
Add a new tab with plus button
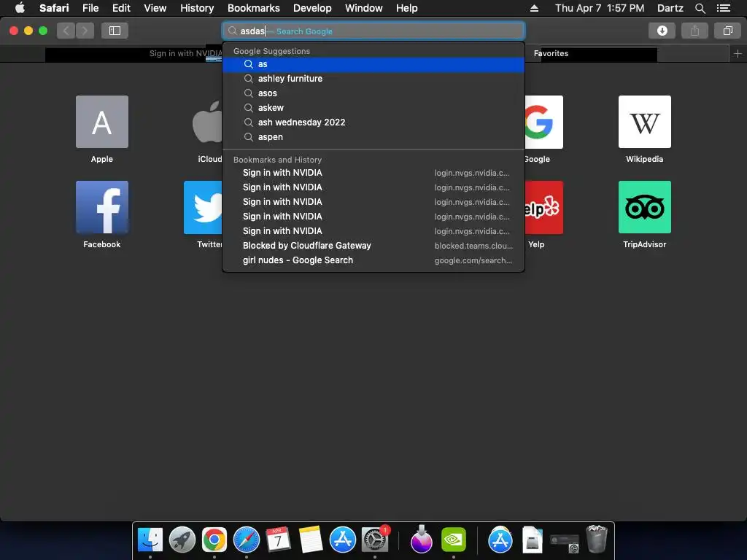coord(738,54)
